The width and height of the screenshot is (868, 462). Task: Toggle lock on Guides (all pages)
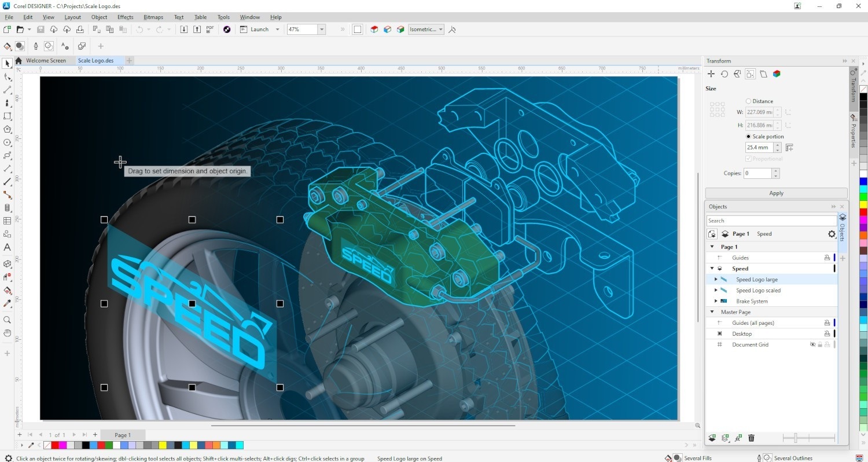pyautogui.click(x=827, y=323)
